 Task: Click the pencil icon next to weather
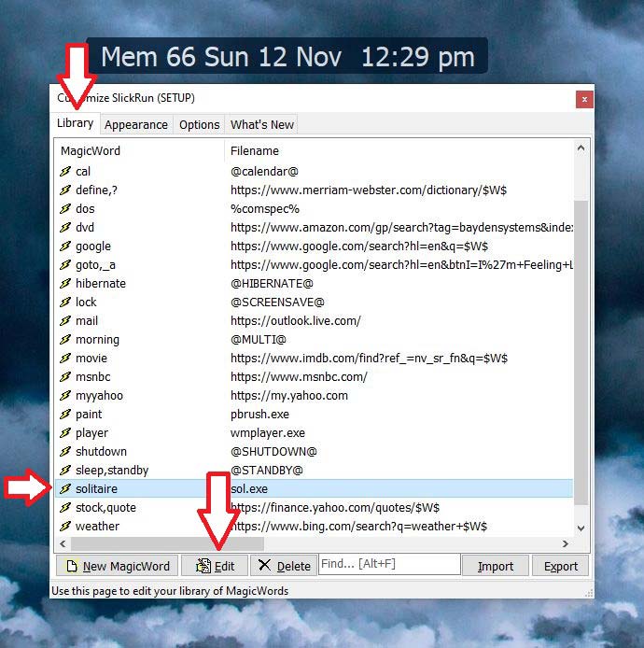click(x=65, y=527)
